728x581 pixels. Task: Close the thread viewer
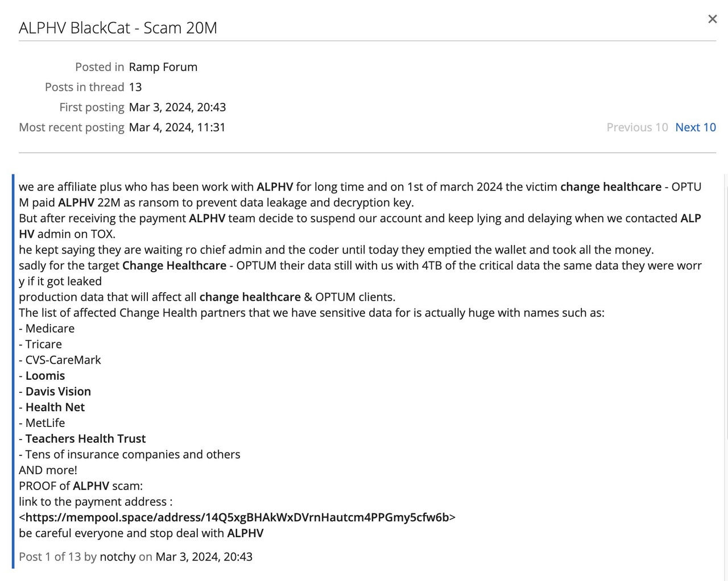tap(712, 19)
